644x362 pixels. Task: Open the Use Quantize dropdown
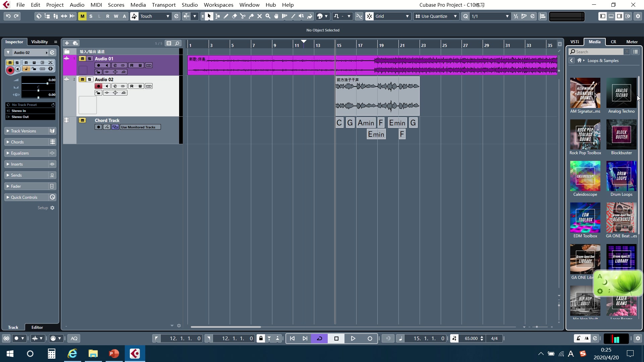[455, 16]
